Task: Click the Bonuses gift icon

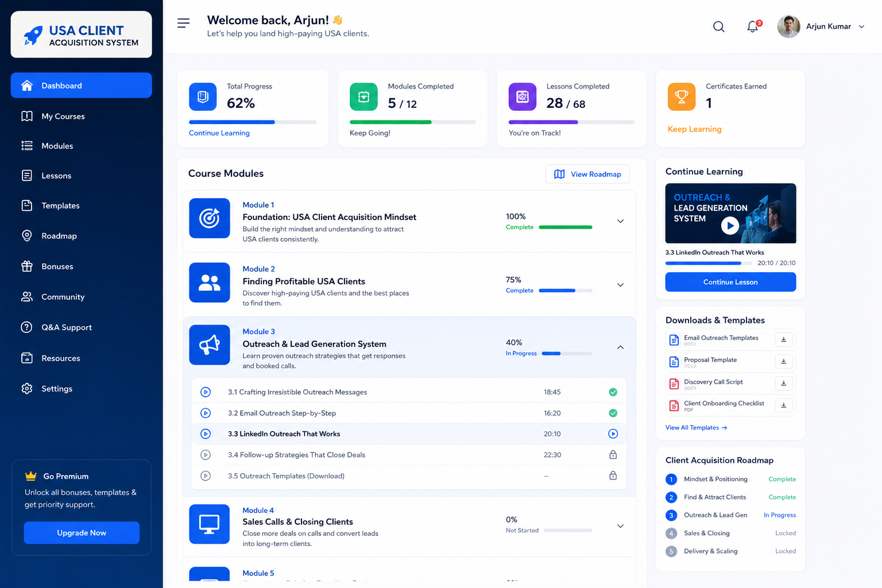Action: pyautogui.click(x=27, y=266)
